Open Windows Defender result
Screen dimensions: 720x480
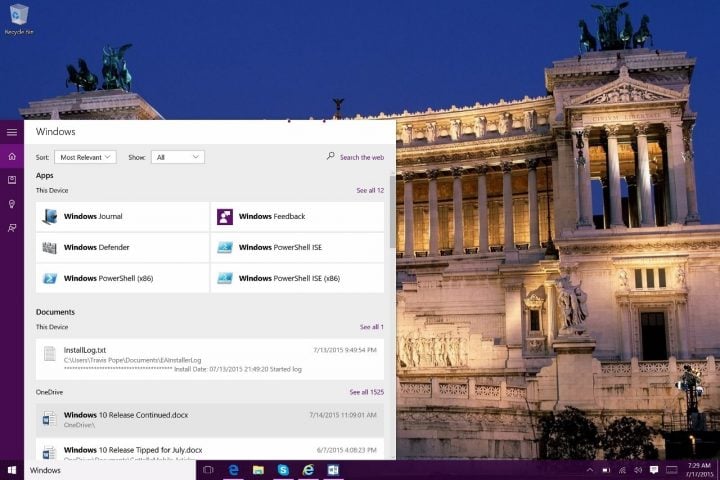pos(122,248)
